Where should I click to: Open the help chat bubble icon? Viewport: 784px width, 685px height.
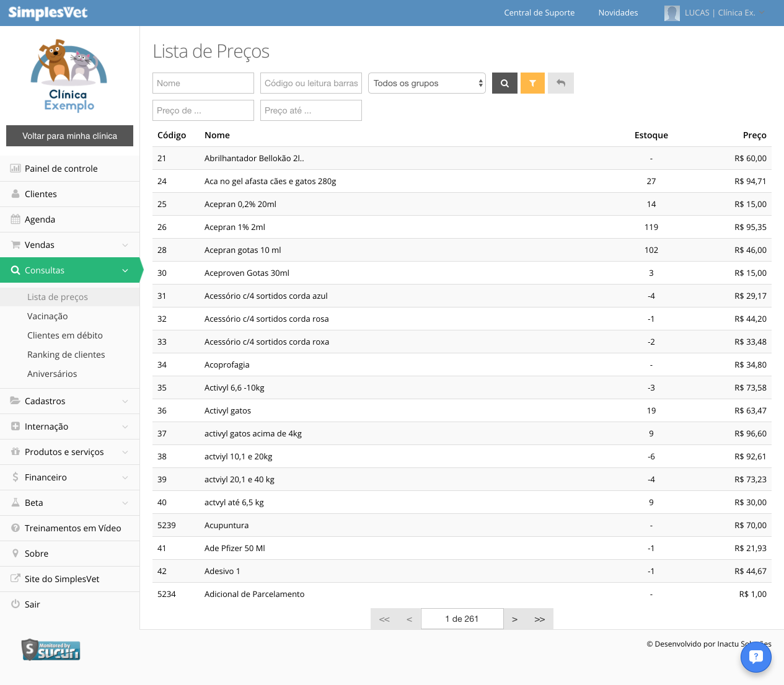[755, 657]
